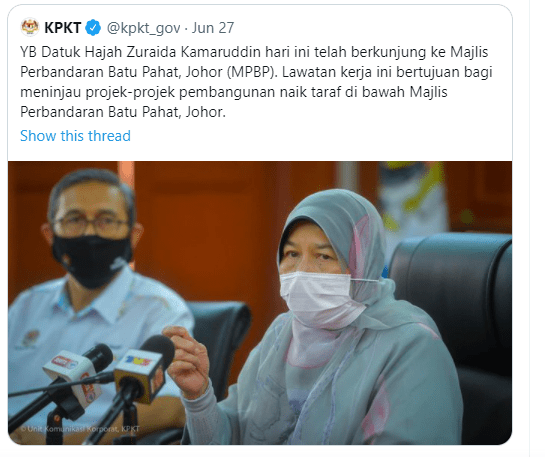
Task: Click Show this thread
Action: click(x=75, y=136)
